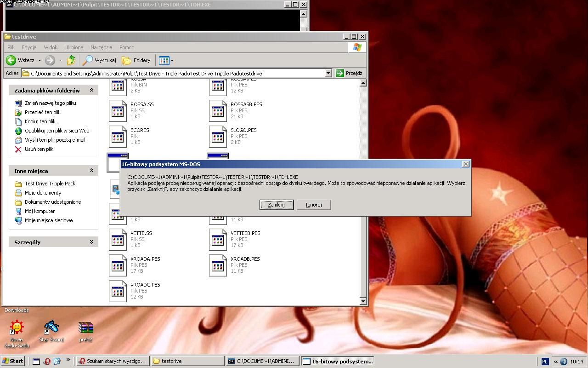Expand the Szczegóły details panel
The width and height of the screenshot is (588, 368).
pyautogui.click(x=91, y=242)
